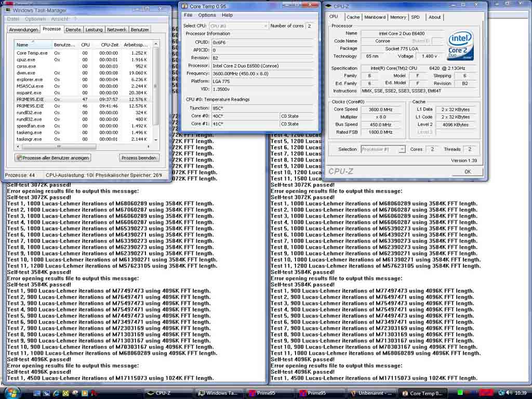The height and width of the screenshot is (399, 532).
Task: Open Optionen menu in Task-Manager
Action: (x=35, y=19)
